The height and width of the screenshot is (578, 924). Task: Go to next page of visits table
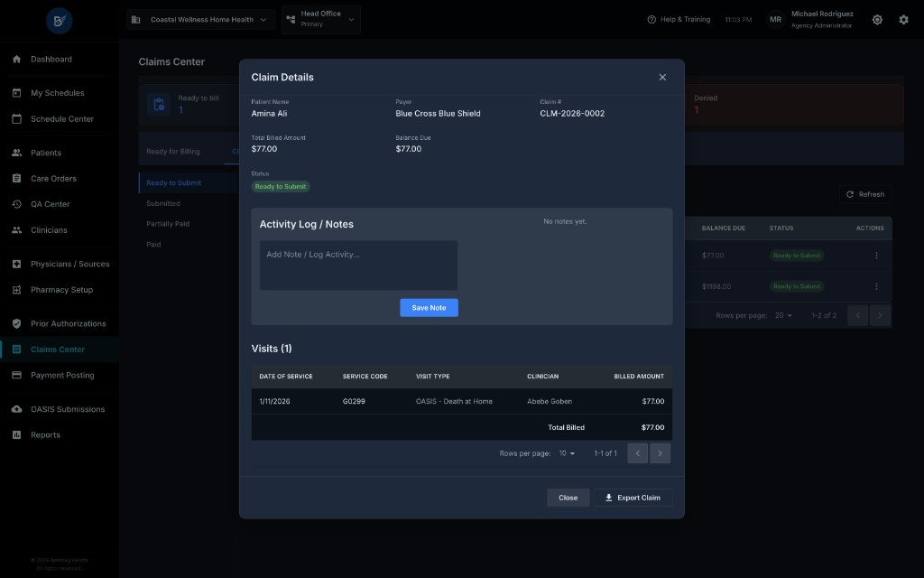(x=660, y=453)
